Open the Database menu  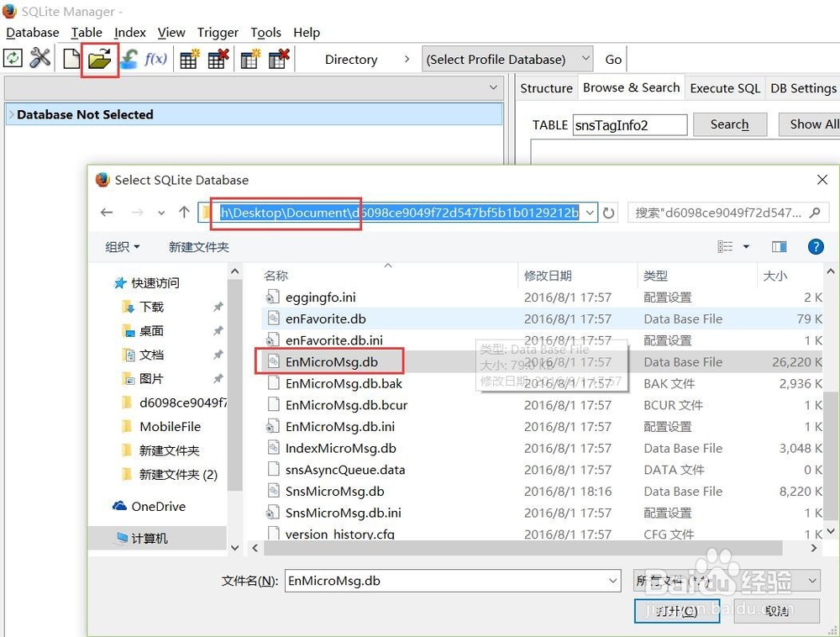tap(33, 33)
